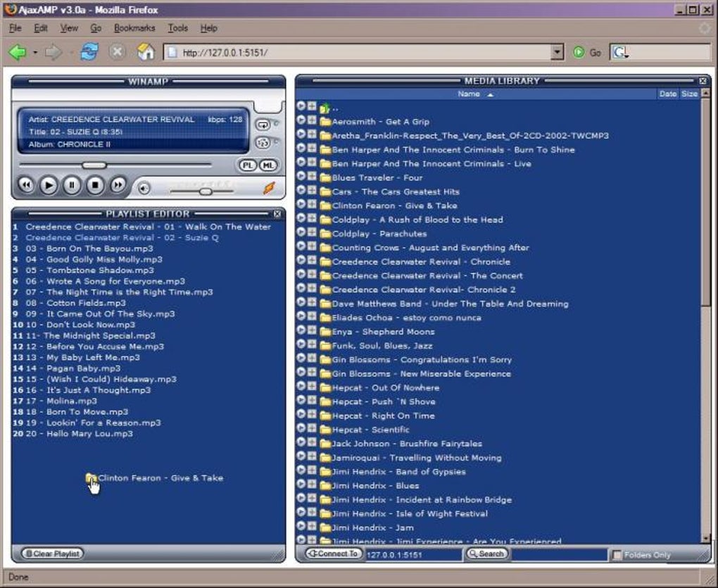Click the Media Library scroll down arrow
The width and height of the screenshot is (718, 588).
(705, 539)
